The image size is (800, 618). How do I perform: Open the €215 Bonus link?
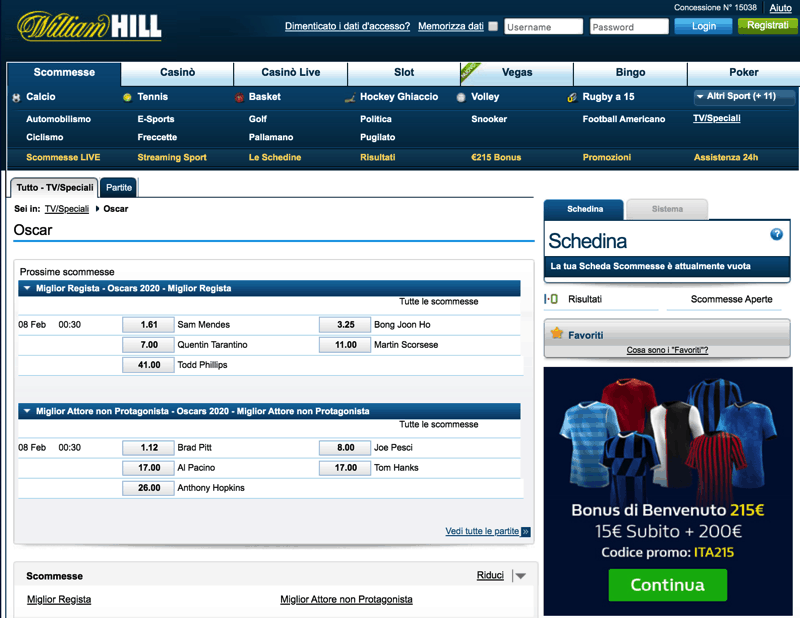click(496, 157)
